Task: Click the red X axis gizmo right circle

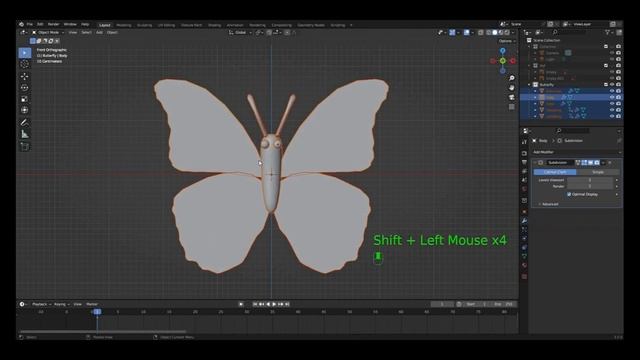Action: pos(513,61)
